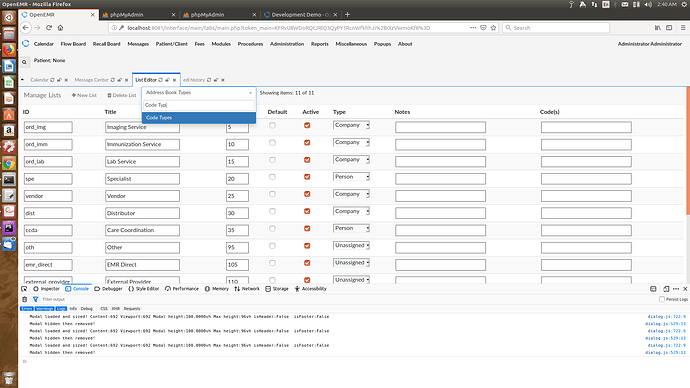This screenshot has height=388, width=690.
Task: Open Type dropdown for Other row
Action: 351,245
